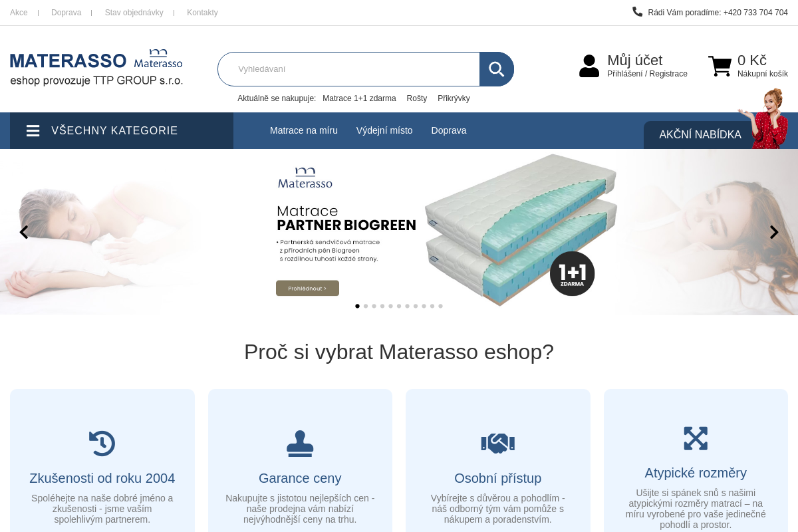Click the history clock icon above Zkušenosti
This screenshot has height=532, width=798.
[x=102, y=444]
